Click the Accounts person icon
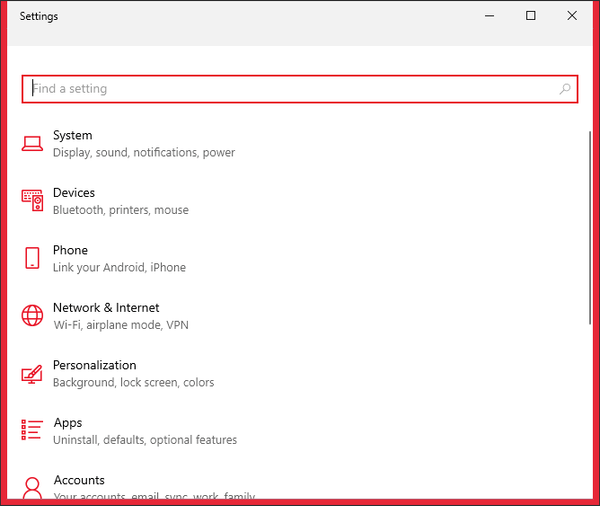600x506 pixels. pos(32,488)
